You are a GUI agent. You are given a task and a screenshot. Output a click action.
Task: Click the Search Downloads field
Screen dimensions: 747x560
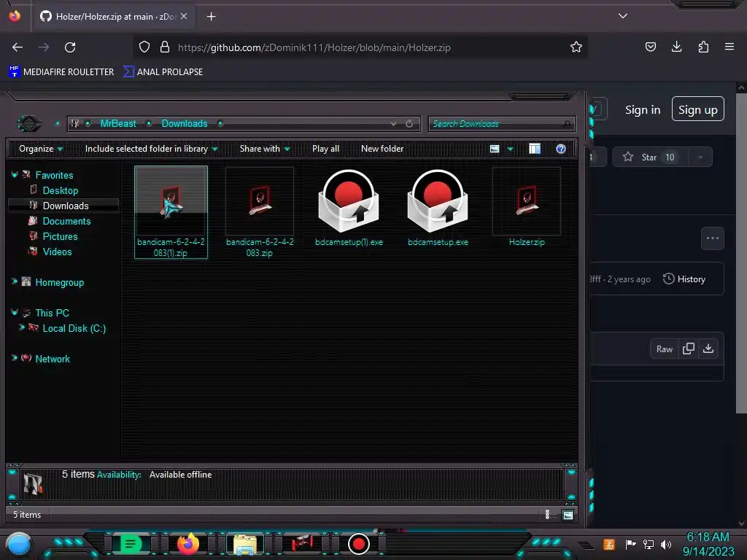(x=501, y=124)
